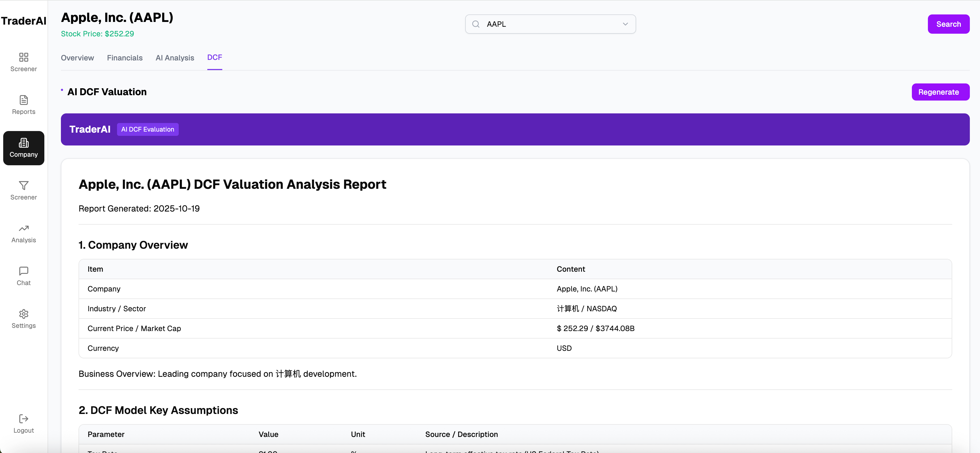Select the DCF tab
This screenshot has height=453, width=980.
pos(215,57)
